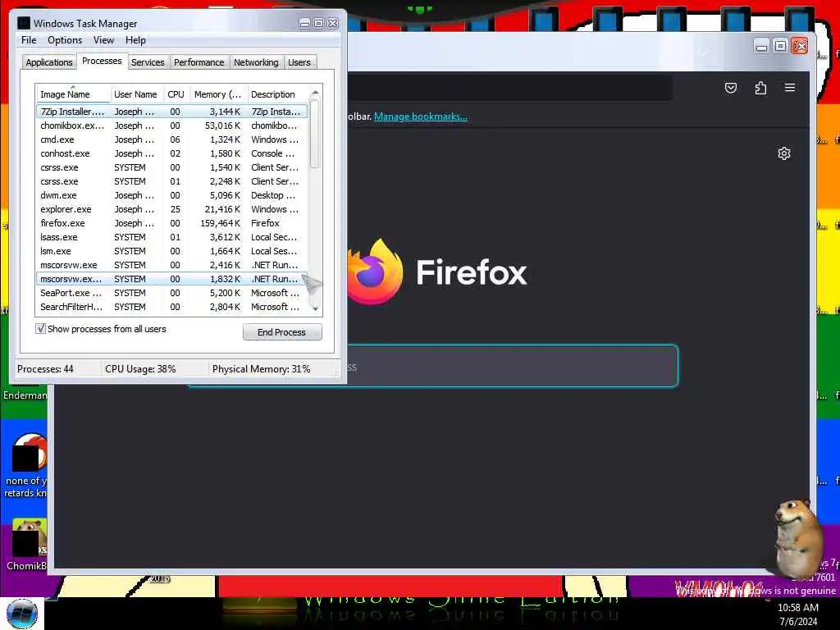Select the explorer.exe process row

[x=172, y=209]
